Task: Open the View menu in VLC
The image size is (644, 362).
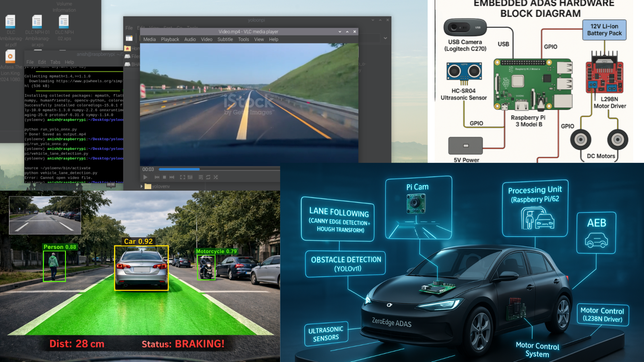Action: click(x=259, y=39)
